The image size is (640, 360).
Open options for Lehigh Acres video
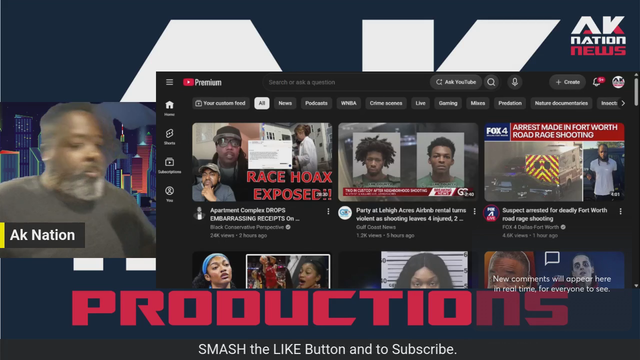(x=474, y=211)
